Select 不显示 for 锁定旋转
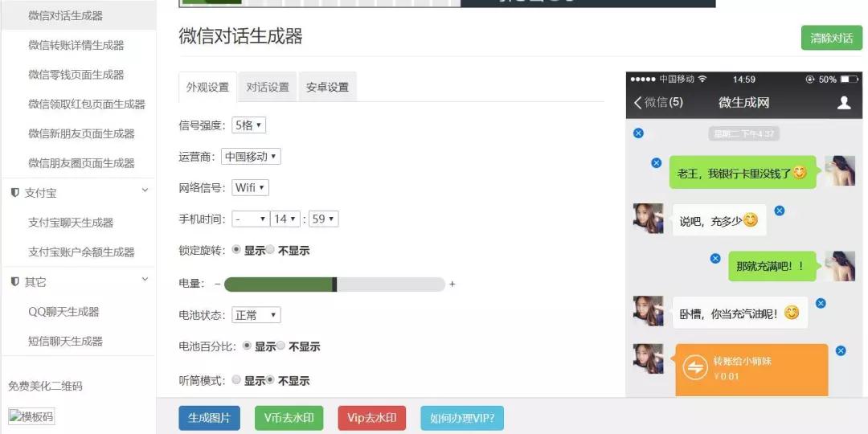The height and width of the screenshot is (434, 868). (x=271, y=250)
